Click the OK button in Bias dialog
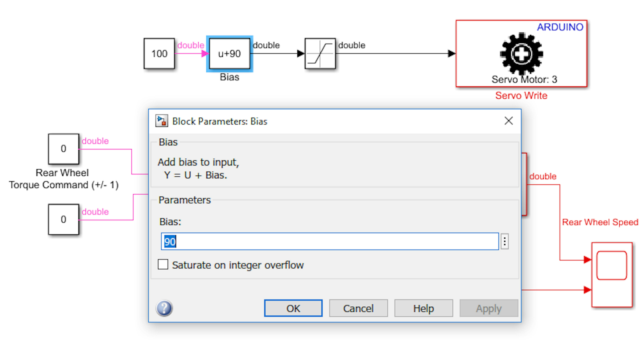 (x=293, y=308)
